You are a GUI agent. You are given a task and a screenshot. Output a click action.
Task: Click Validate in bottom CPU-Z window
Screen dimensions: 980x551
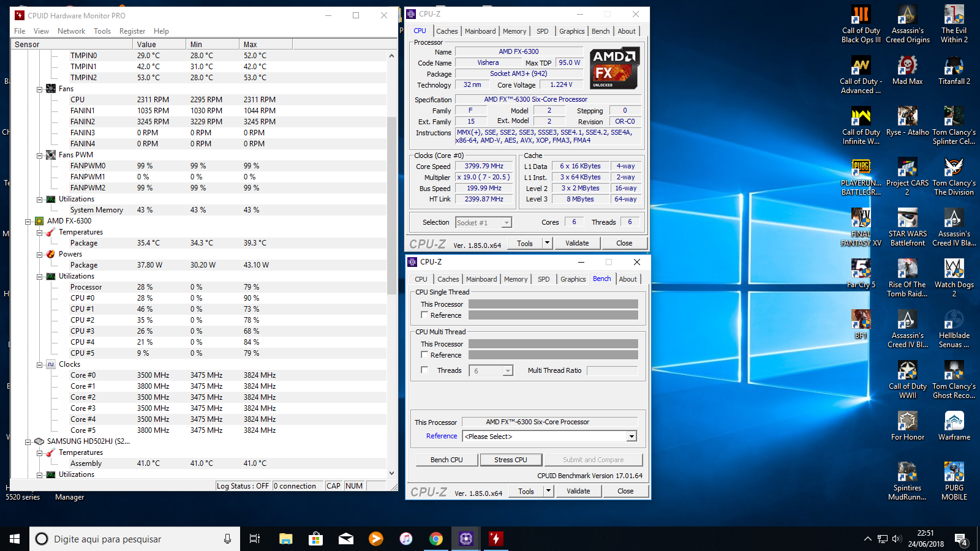[578, 491]
